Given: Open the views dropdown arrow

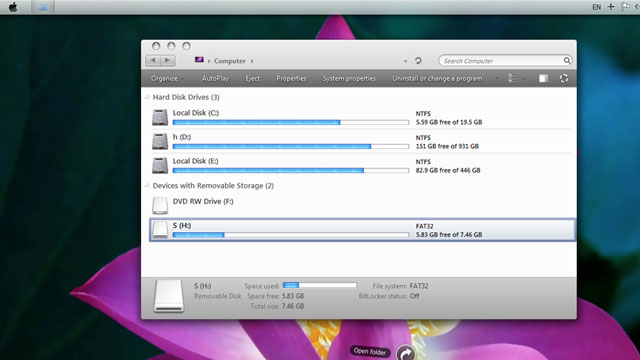Looking at the screenshot, I should click(524, 78).
